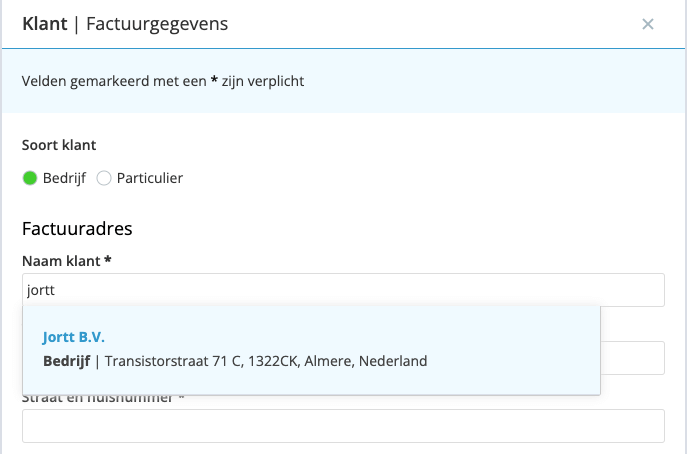Click the 'jortt' text typed in Naam klant
The image size is (687, 454).
pos(41,290)
